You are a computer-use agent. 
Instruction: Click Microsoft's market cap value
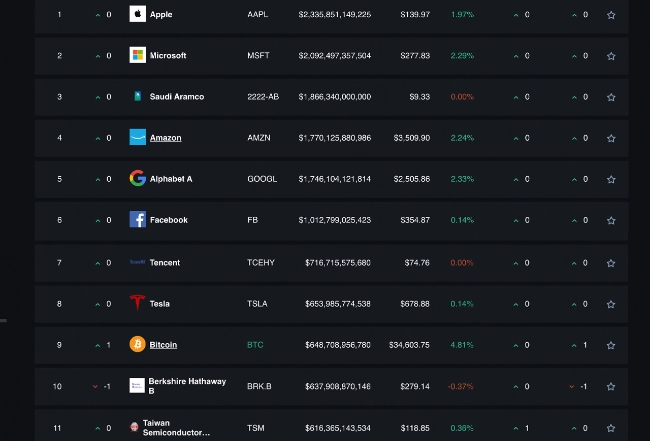334,56
